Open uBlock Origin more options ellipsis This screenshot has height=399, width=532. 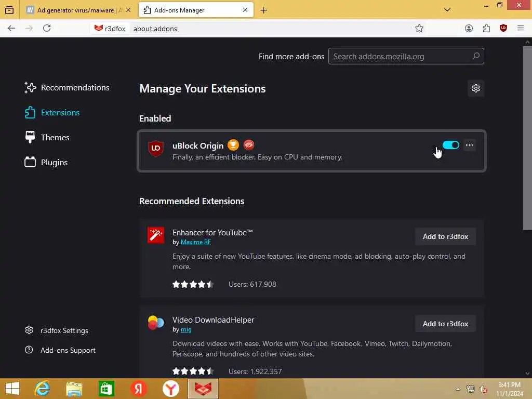click(470, 145)
